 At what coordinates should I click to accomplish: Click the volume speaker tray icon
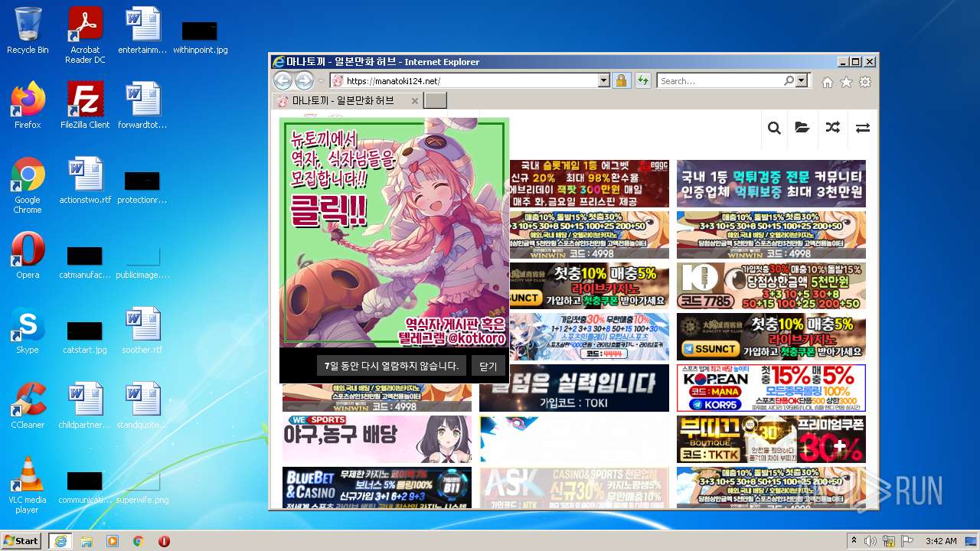(x=871, y=541)
